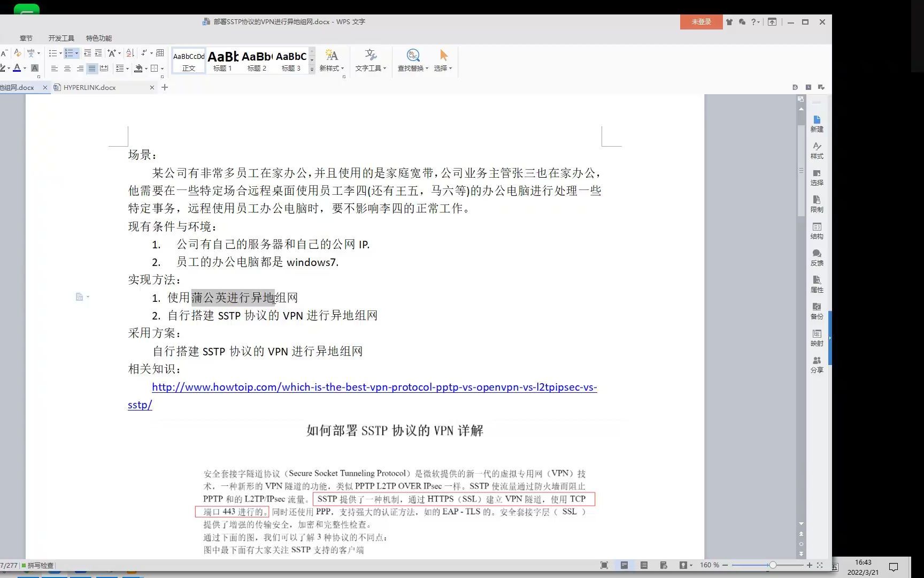The image size is (924, 578).
Task: Open the howtoip.com VPN protocol hyperlink
Action: pyautogui.click(x=374, y=387)
